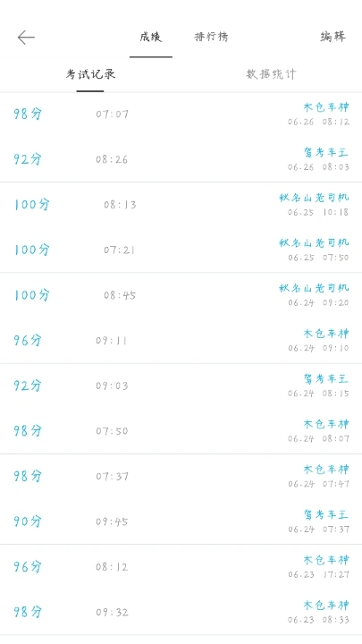The height and width of the screenshot is (644, 362).
Task: Open the 100分 record from 06.24 09:20
Action: pos(181,295)
